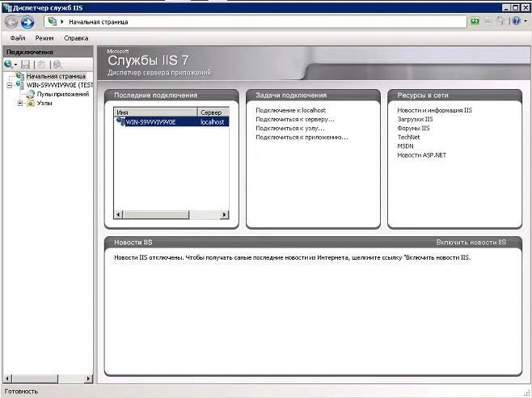Expand the Узлы tree node
This screenshot has height=398, width=532.
pyautogui.click(x=20, y=103)
